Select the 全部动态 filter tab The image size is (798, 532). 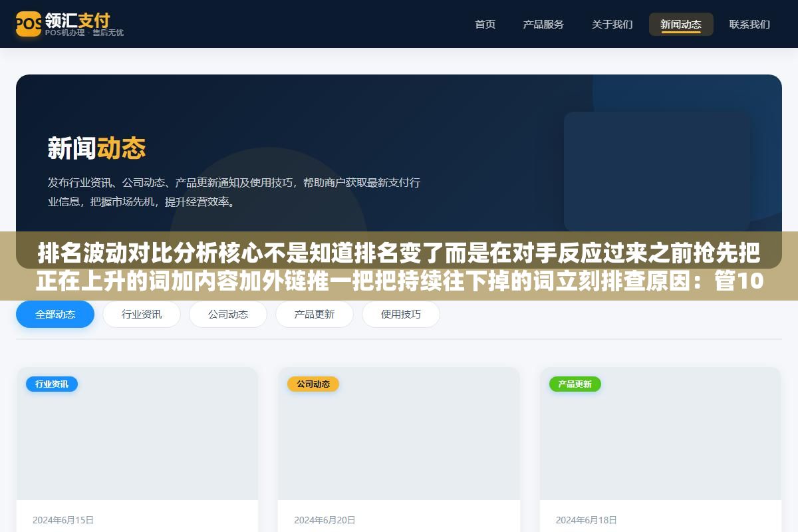point(55,314)
